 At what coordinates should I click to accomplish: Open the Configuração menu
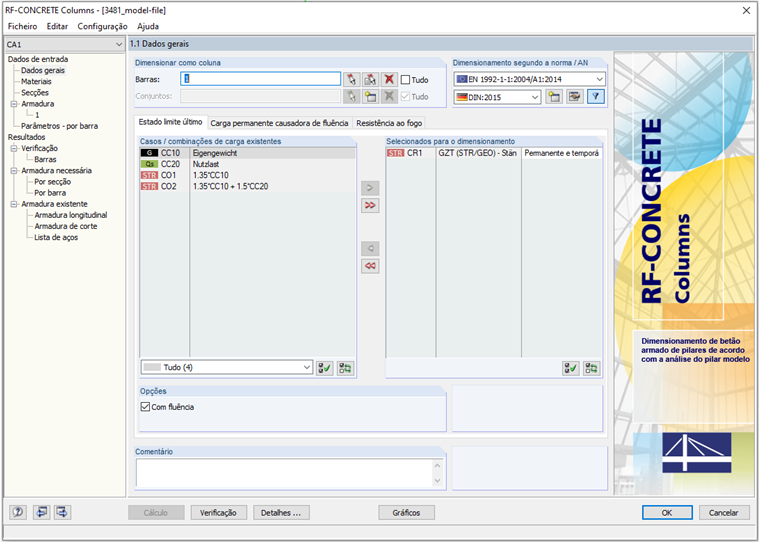pyautogui.click(x=102, y=26)
